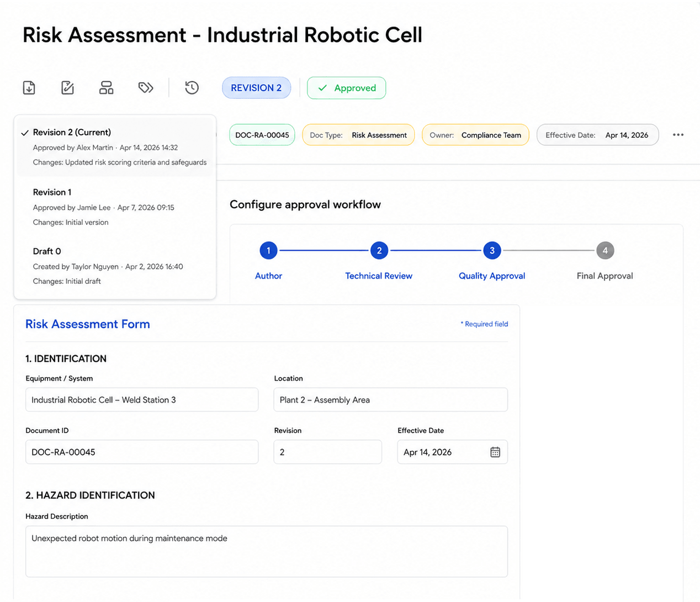Click 'Changes: Initial version' text
700x602 pixels.
(71, 223)
